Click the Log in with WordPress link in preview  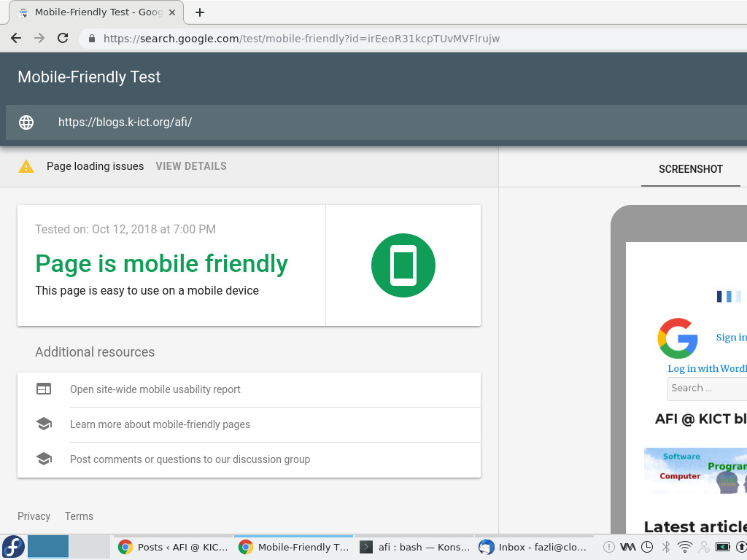pos(707,368)
